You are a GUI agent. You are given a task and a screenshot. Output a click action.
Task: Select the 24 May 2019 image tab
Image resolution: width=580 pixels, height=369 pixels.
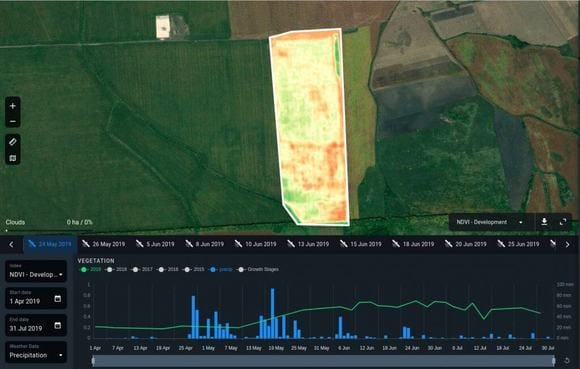click(x=50, y=244)
